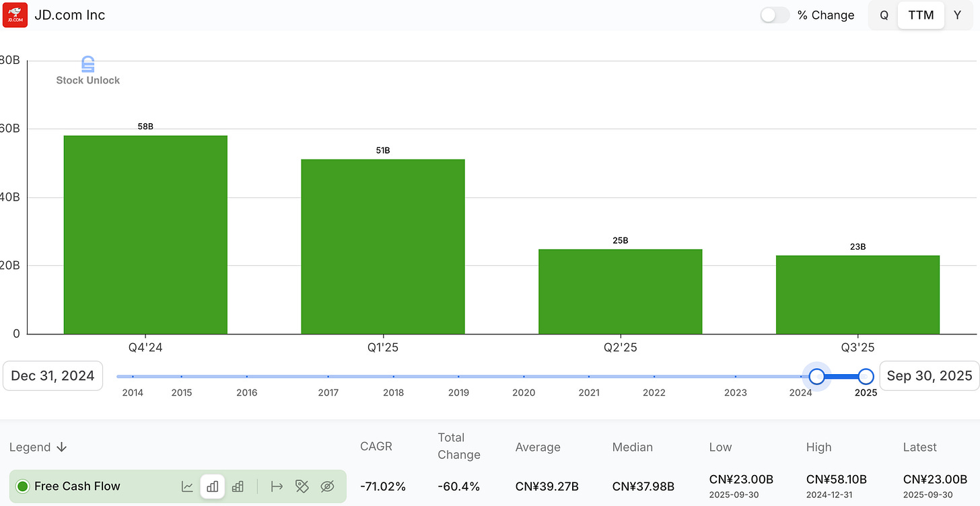Screen dimensions: 980x506
Task: Toggle the Free Cash Flow legend color dot
Action: [x=21, y=486]
